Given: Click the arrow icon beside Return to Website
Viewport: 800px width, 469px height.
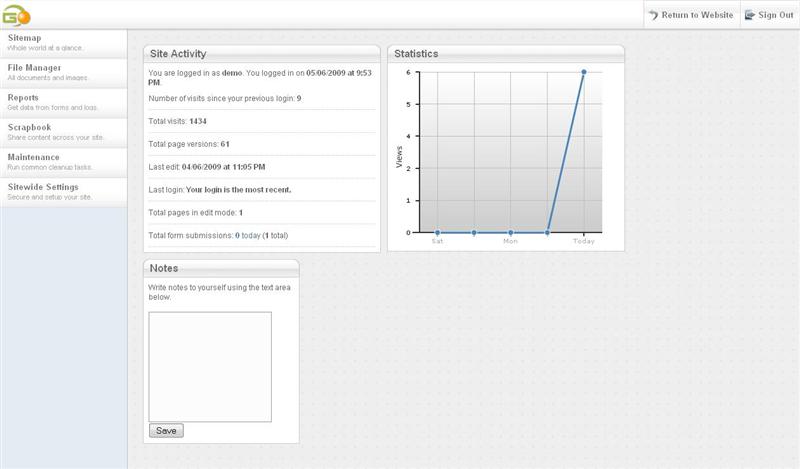Looking at the screenshot, I should click(653, 15).
